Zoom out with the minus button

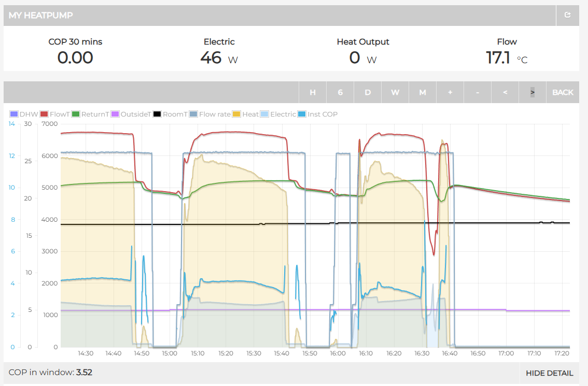(478, 92)
